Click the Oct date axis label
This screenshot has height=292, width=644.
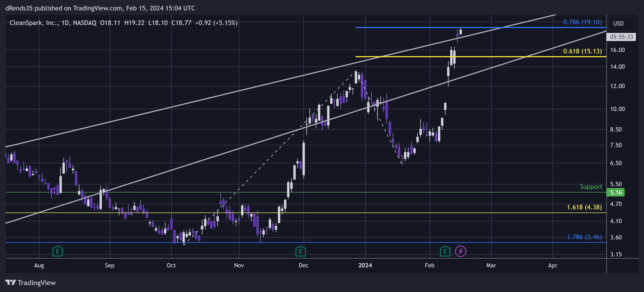click(171, 265)
